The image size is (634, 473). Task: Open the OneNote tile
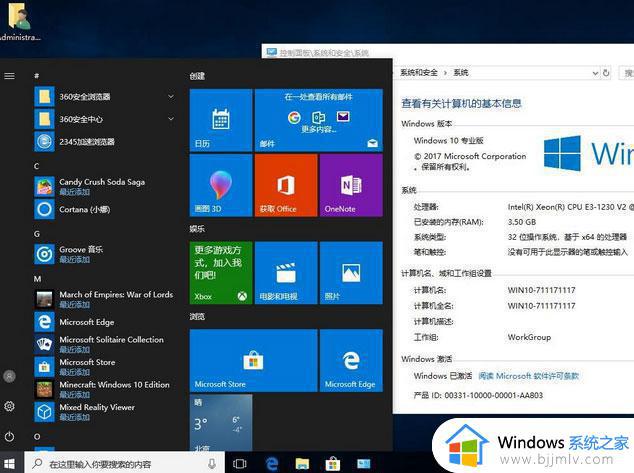click(351, 185)
